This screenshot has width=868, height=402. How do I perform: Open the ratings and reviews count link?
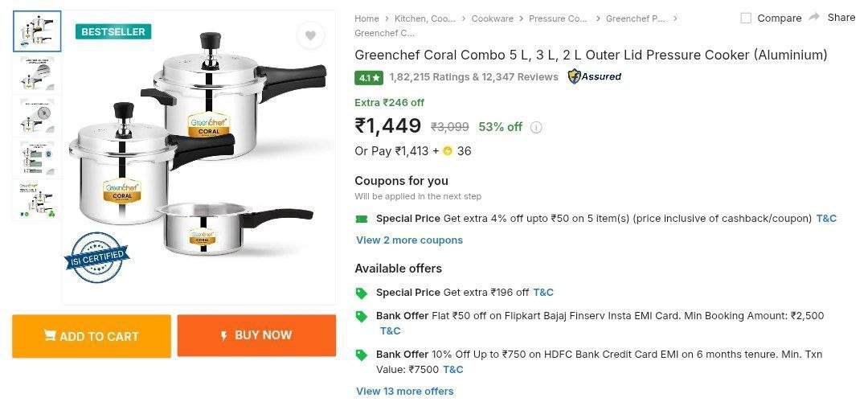[x=473, y=77]
